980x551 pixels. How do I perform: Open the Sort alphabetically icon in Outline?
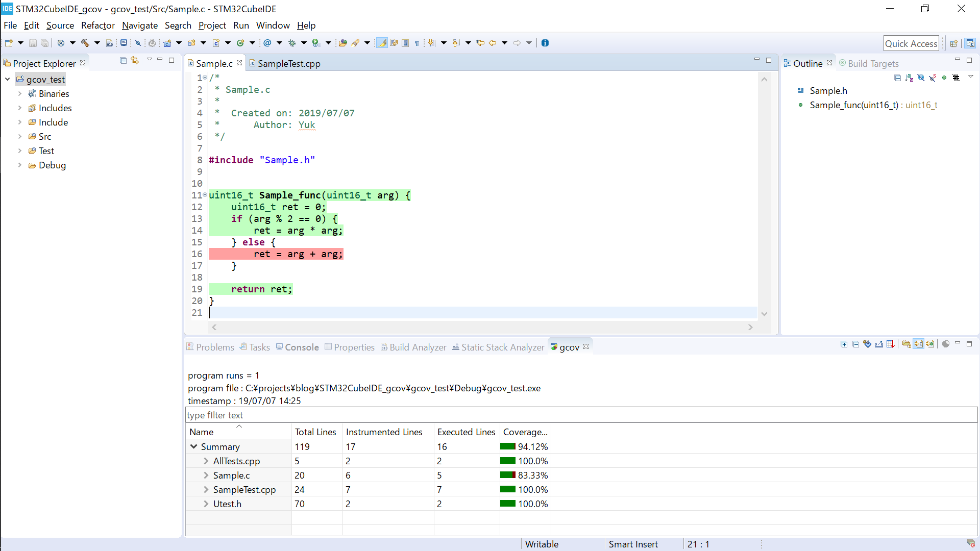[910, 78]
